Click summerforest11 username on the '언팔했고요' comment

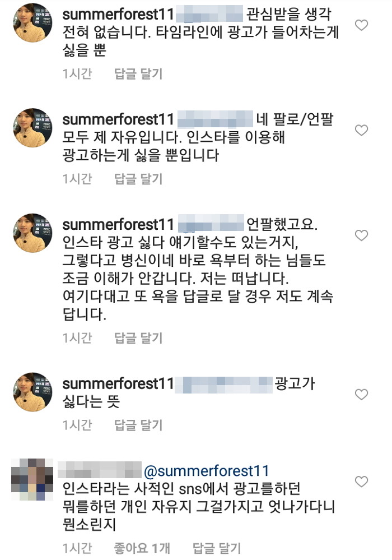pos(118,224)
